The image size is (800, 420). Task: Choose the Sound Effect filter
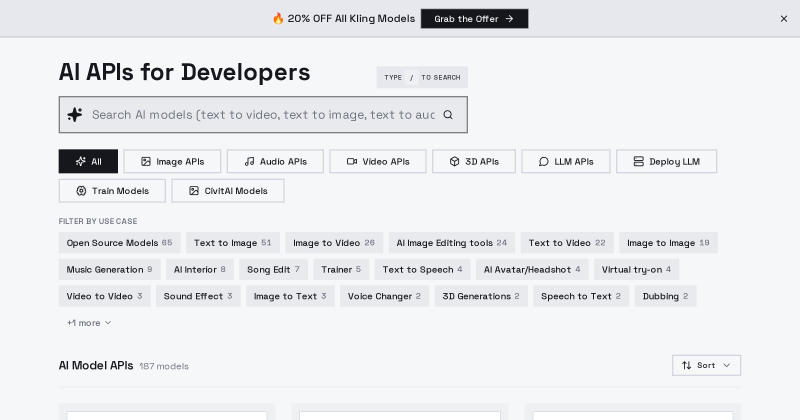198,296
